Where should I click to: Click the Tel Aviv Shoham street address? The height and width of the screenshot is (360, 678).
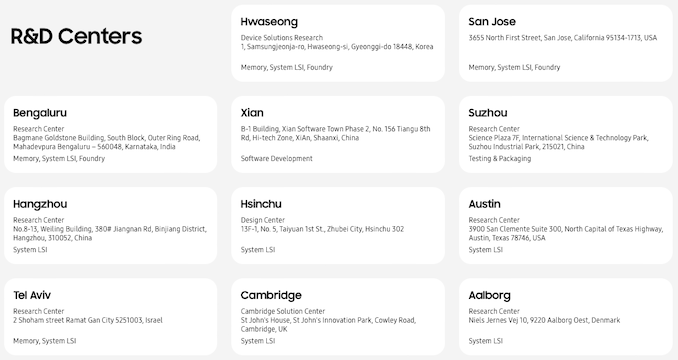[88, 320]
